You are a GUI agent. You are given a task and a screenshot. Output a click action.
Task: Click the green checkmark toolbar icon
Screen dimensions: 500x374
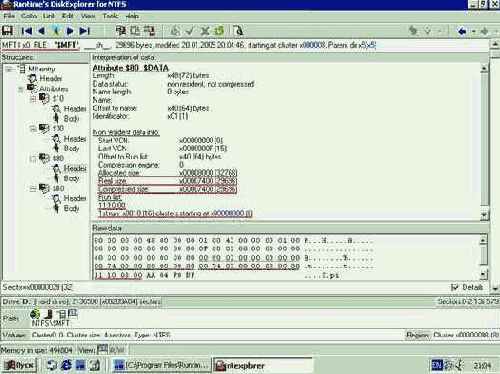pos(190,31)
